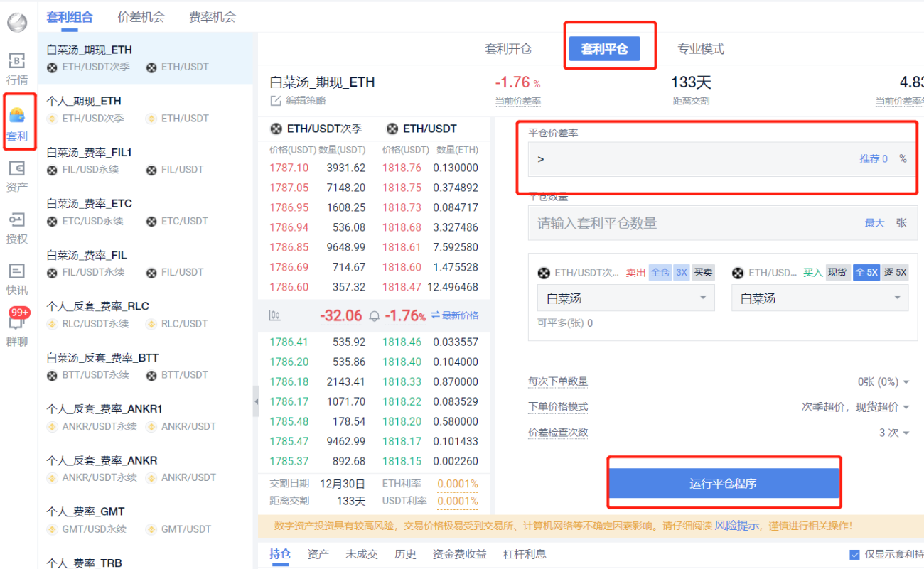
Task: Open the 快讯 news sidebar icon
Action: 17,279
